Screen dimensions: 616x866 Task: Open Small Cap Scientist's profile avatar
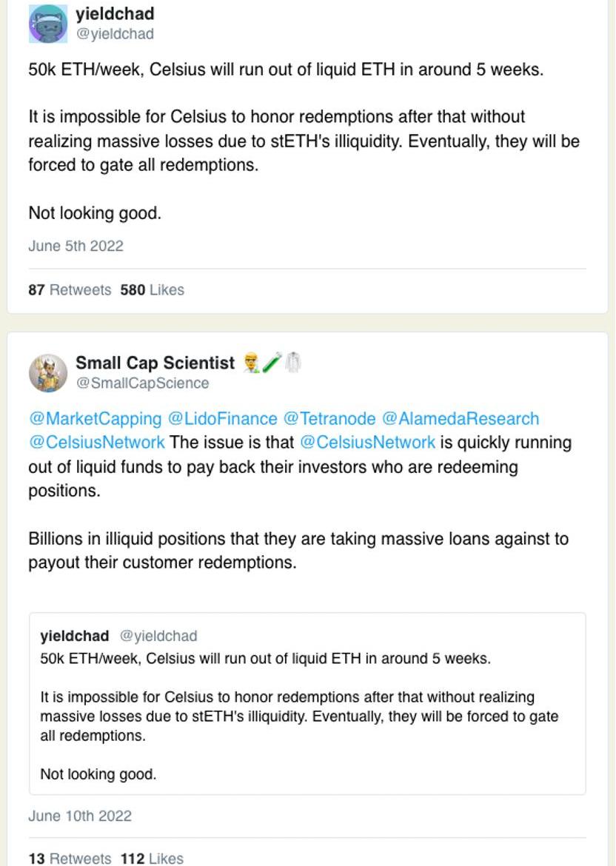[x=48, y=373]
